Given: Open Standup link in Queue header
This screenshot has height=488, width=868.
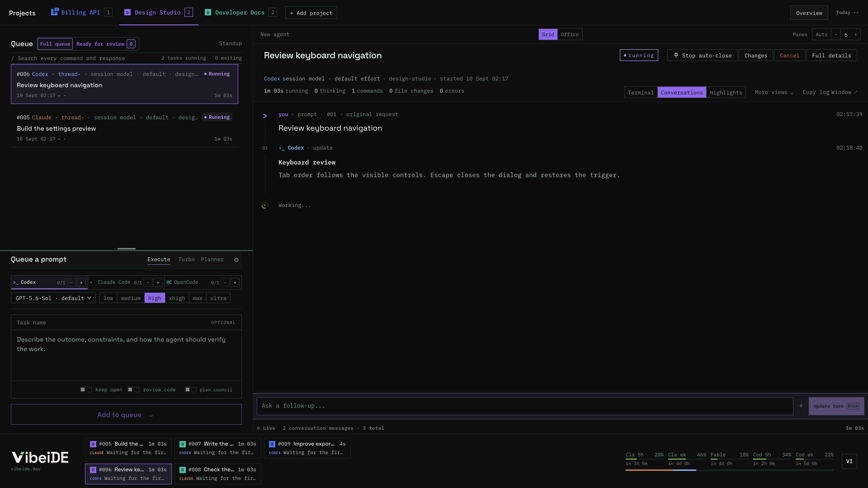Looking at the screenshot, I should tap(230, 43).
